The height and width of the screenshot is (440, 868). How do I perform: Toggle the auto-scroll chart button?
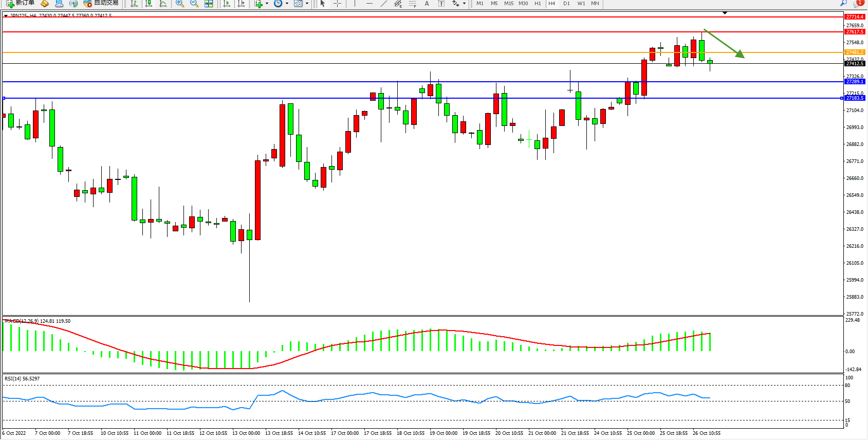227,4
